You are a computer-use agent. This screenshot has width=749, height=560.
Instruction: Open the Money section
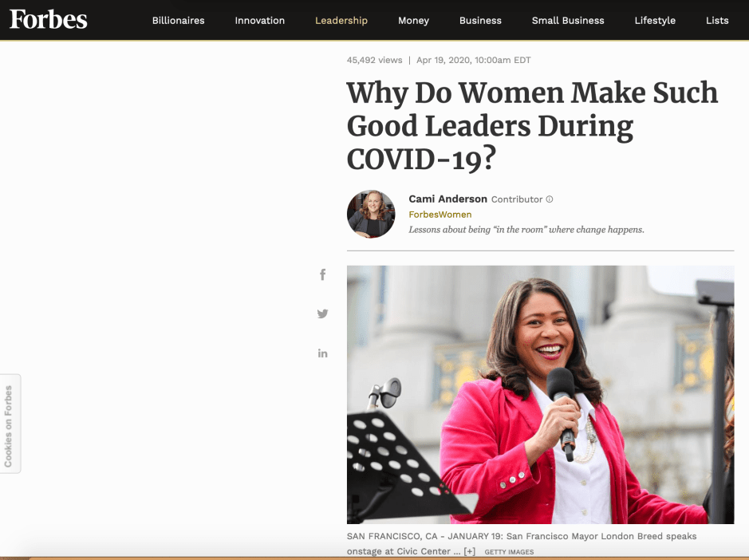(x=413, y=21)
